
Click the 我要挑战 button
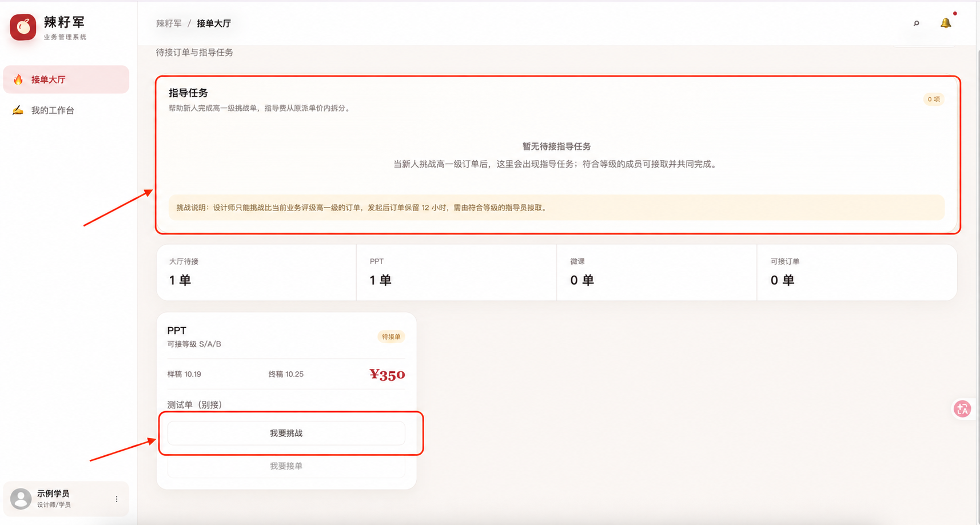pyautogui.click(x=286, y=433)
